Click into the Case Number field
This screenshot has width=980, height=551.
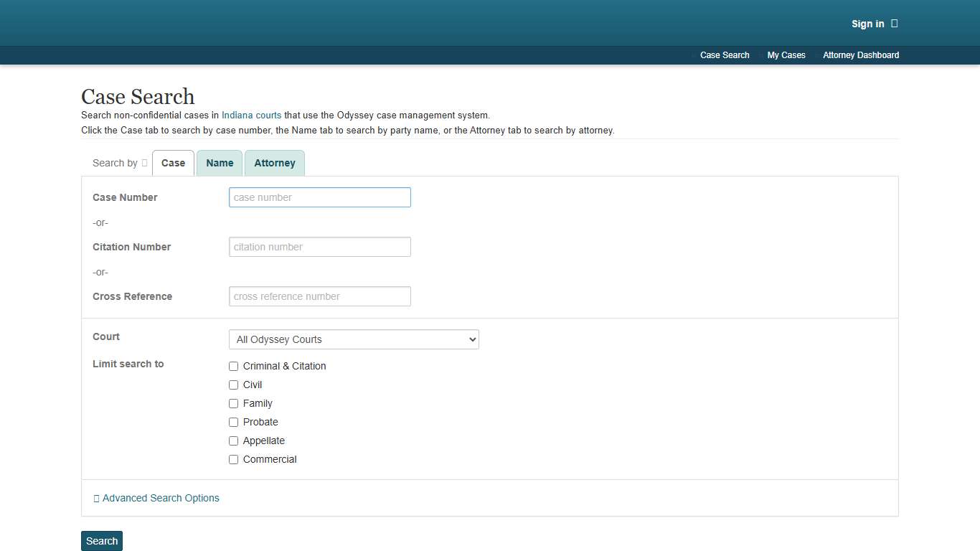tap(319, 197)
